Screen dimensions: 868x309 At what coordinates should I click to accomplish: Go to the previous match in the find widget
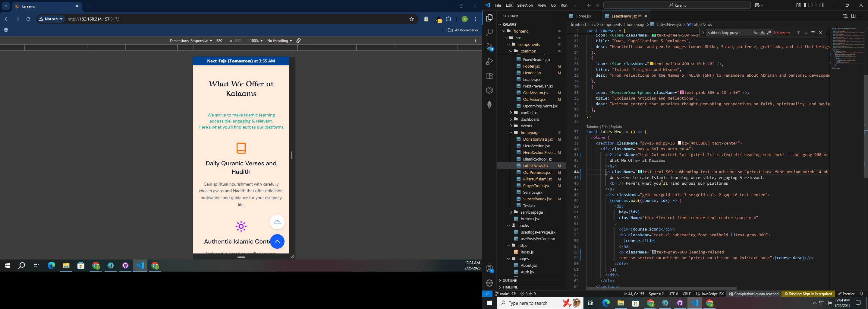coord(798,33)
